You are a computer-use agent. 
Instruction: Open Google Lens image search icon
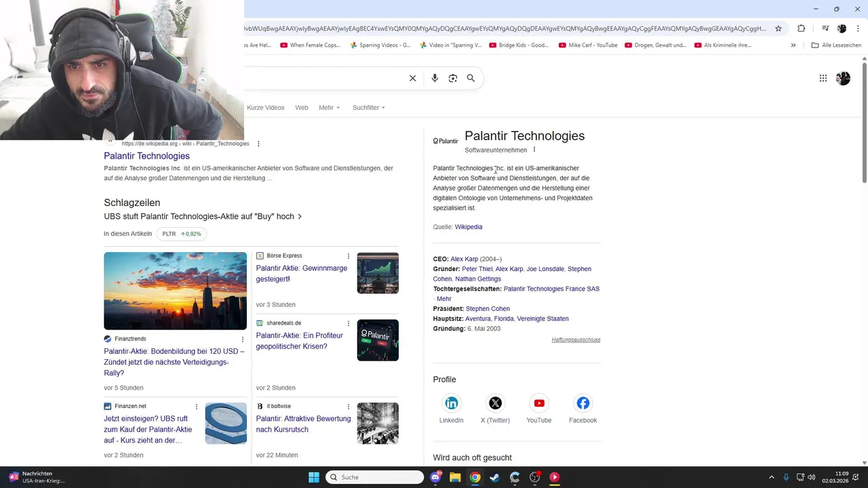tap(453, 78)
